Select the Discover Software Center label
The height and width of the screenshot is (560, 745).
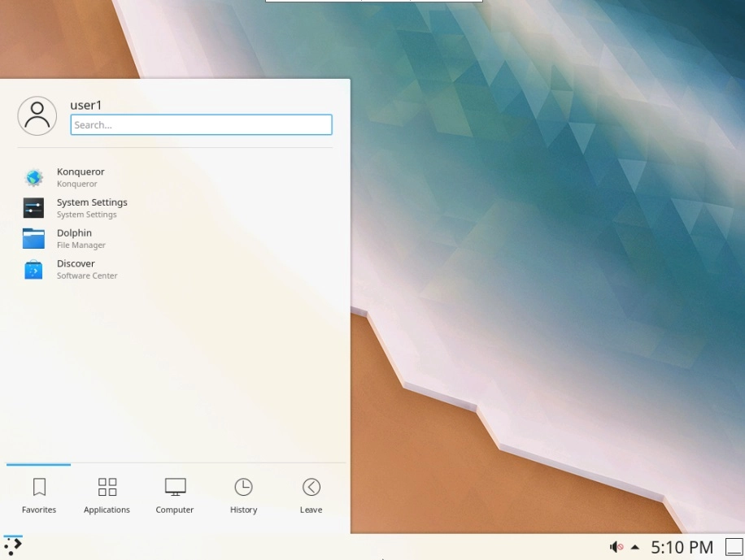pos(87,269)
